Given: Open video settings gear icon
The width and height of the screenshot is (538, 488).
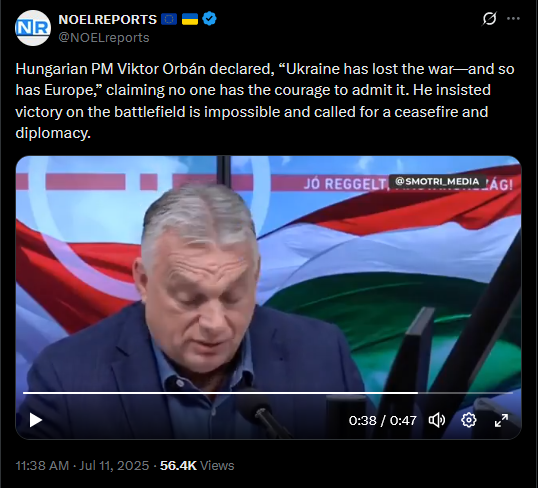Looking at the screenshot, I should pos(469,420).
